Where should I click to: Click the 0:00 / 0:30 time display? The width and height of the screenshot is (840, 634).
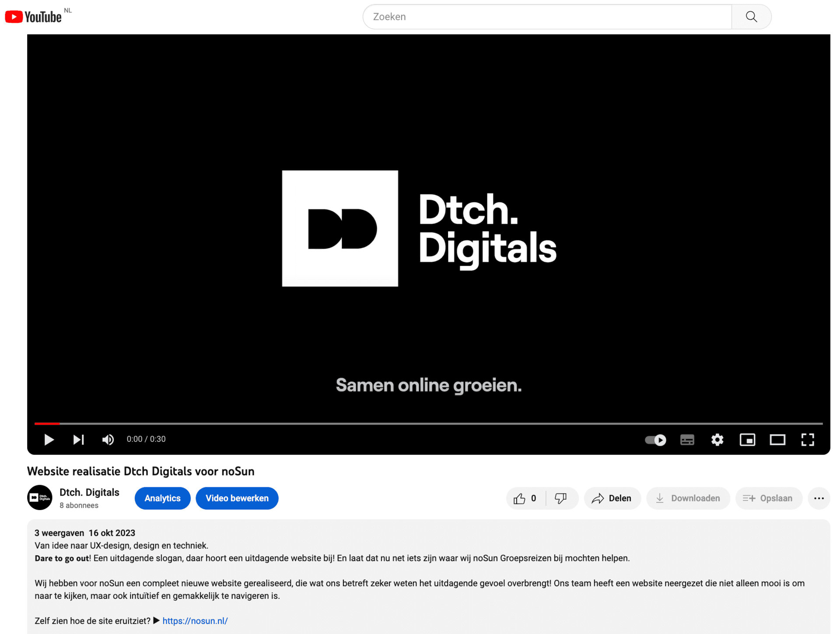(146, 439)
